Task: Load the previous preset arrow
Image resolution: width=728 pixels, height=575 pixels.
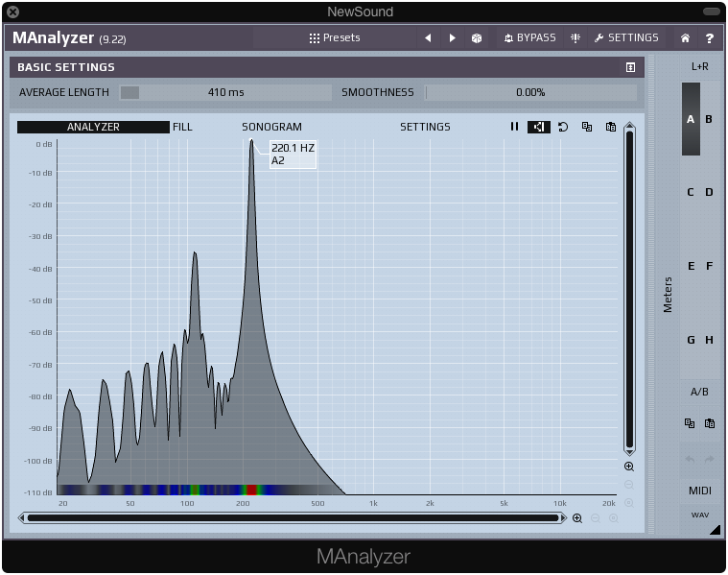Action: point(428,37)
